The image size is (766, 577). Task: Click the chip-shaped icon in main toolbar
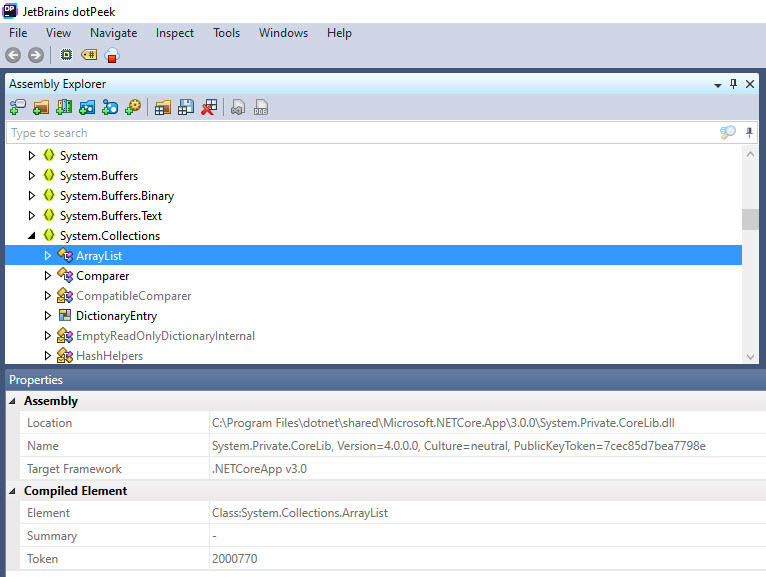coord(67,55)
